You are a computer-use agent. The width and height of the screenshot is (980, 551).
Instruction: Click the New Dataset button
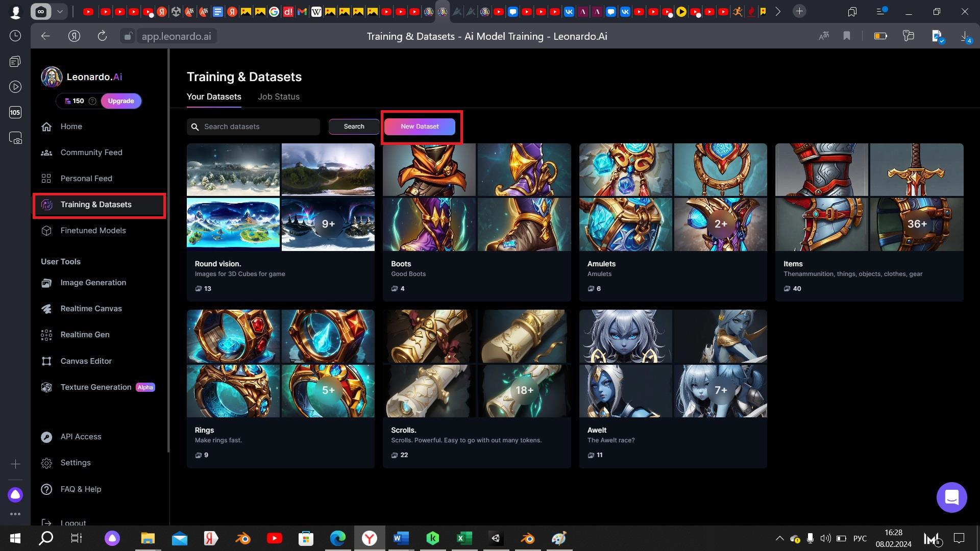[x=419, y=127]
